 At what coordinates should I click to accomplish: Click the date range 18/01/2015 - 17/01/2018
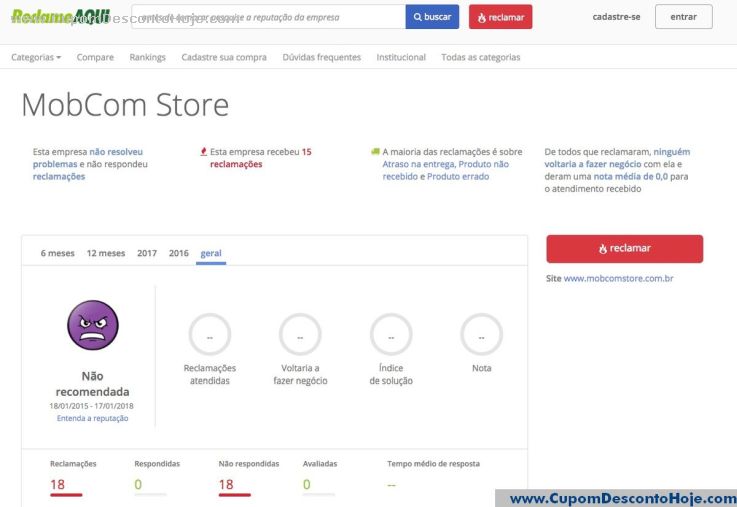coord(91,406)
